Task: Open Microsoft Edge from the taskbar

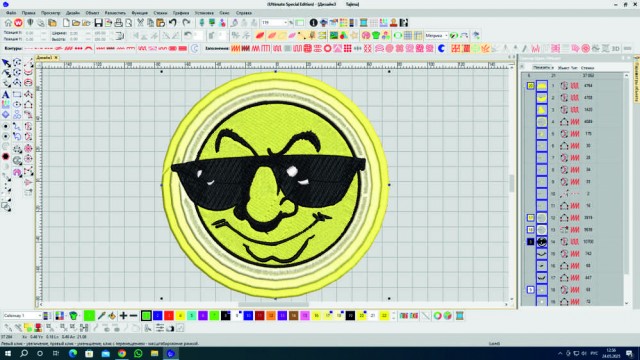Action: click(73, 353)
